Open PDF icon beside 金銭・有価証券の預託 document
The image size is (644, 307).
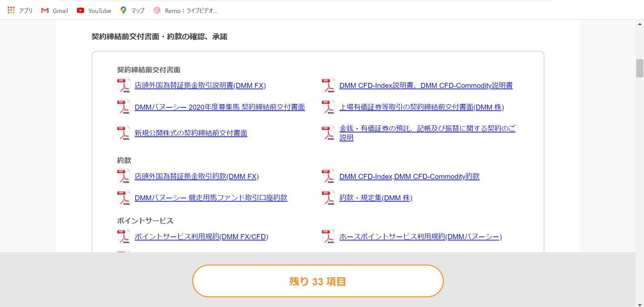328,133
